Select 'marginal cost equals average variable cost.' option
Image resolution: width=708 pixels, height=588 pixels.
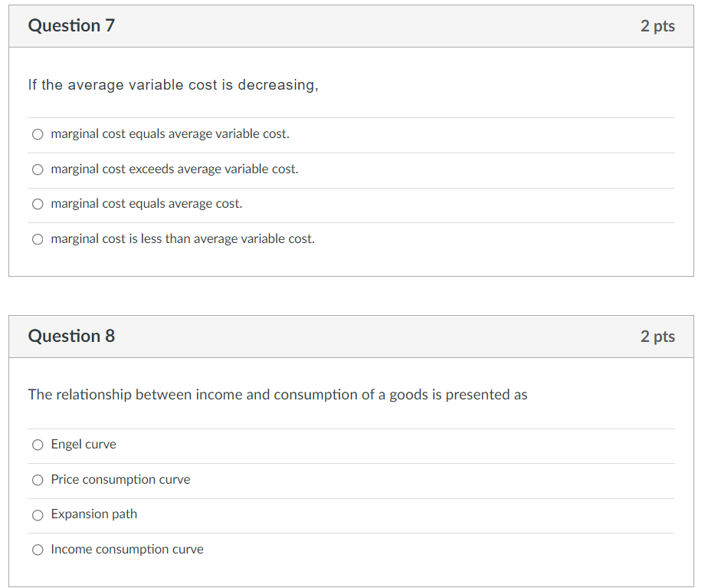pyautogui.click(x=38, y=134)
